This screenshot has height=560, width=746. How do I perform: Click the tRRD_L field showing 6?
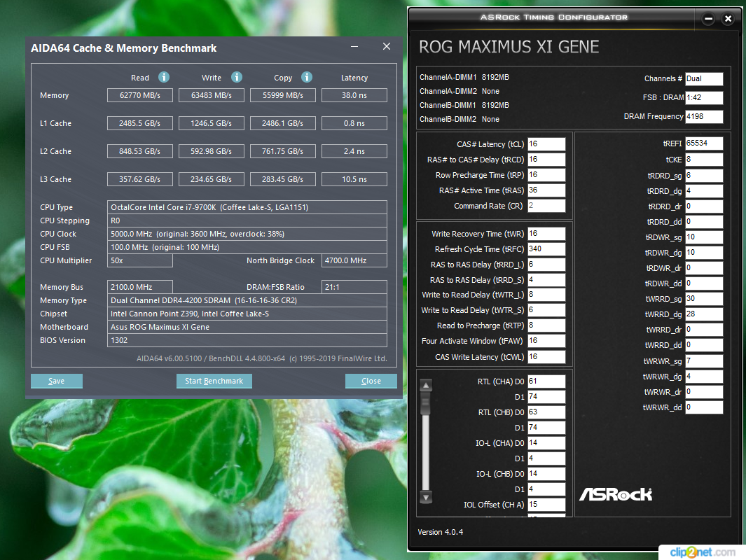546,265
